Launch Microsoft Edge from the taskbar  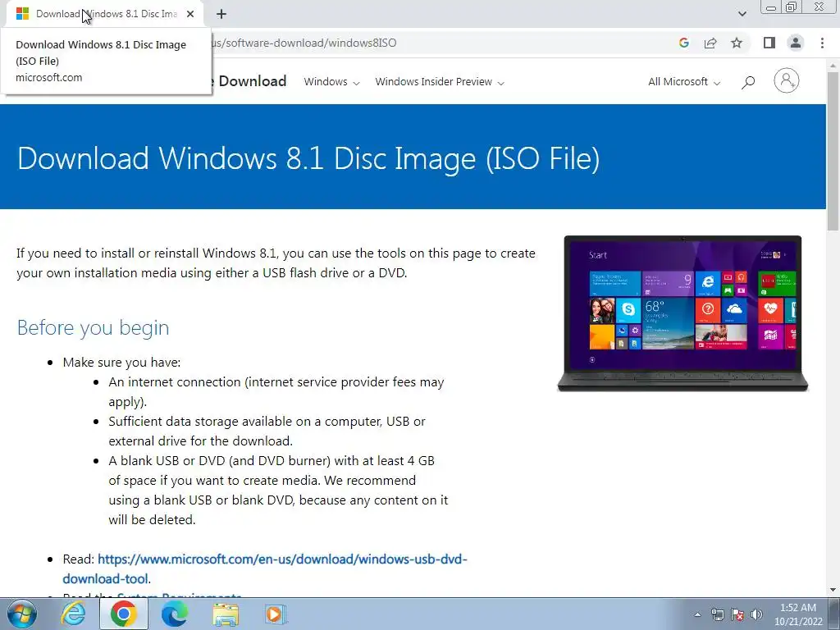tap(175, 614)
